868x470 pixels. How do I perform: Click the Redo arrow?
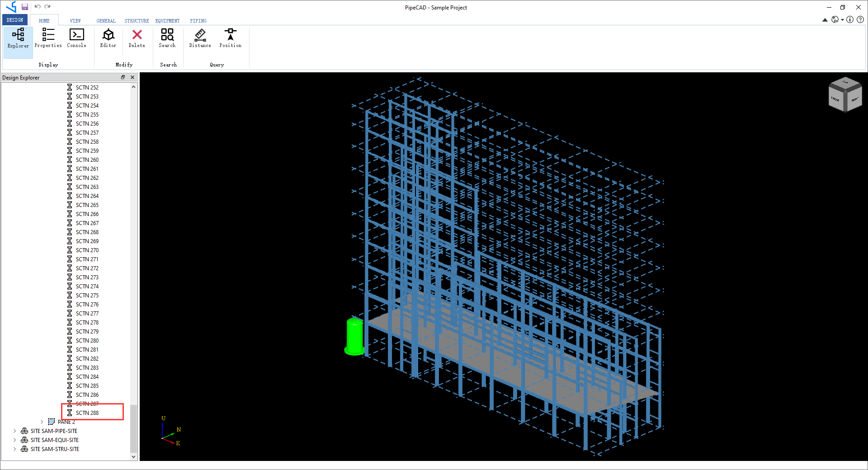[x=47, y=7]
